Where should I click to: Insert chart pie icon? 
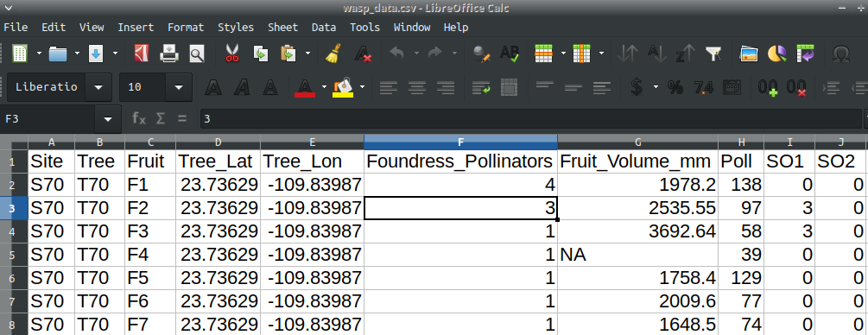pyautogui.click(x=776, y=54)
